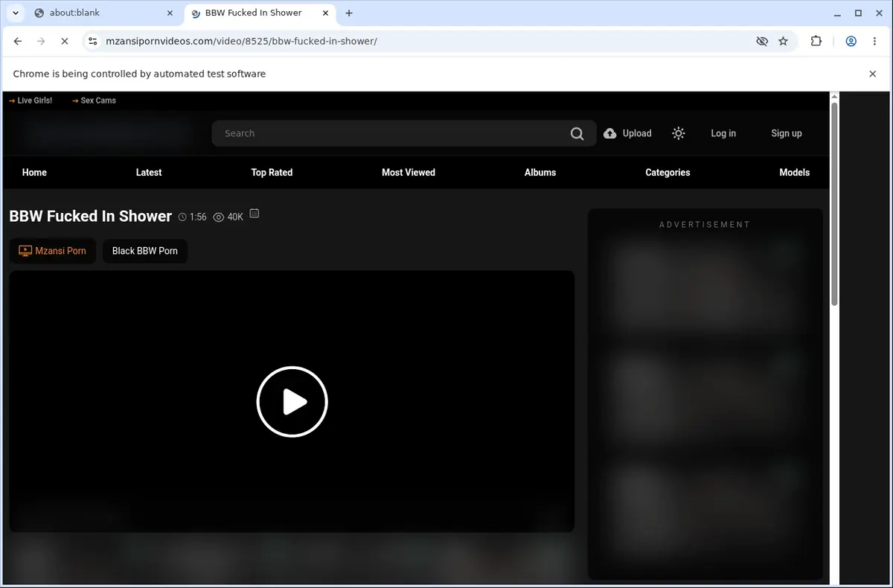
Task: Open the Home menu item
Action: 34,172
